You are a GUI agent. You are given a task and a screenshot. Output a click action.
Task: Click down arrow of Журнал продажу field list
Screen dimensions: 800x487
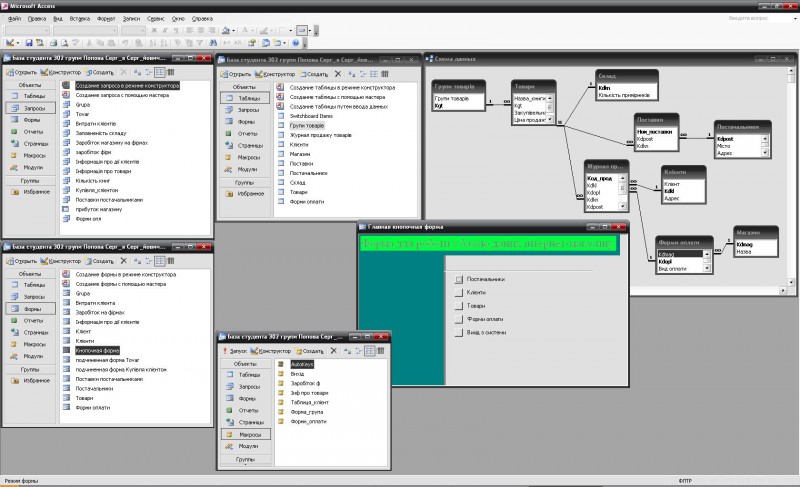click(622, 207)
